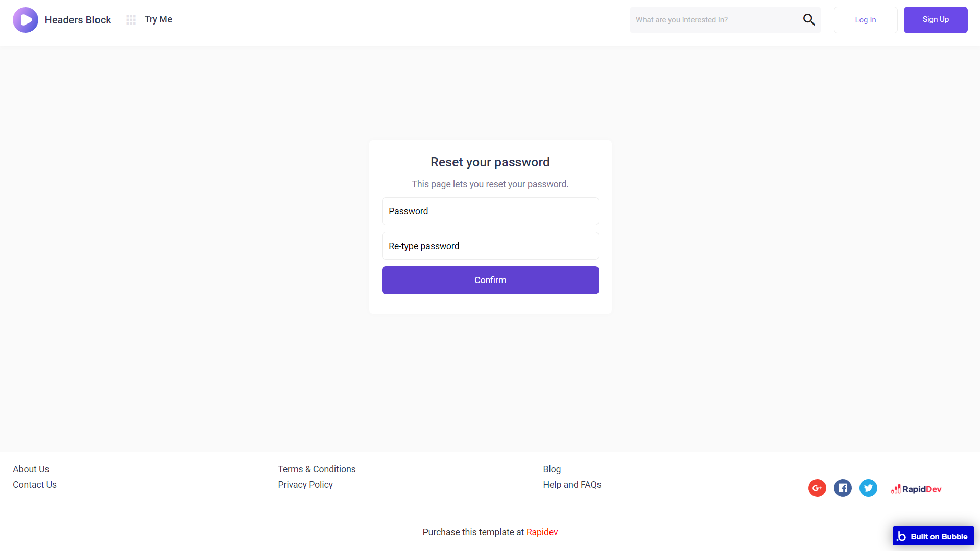Open Terms & Conditions link
This screenshot has height=551, width=980.
coord(317,469)
